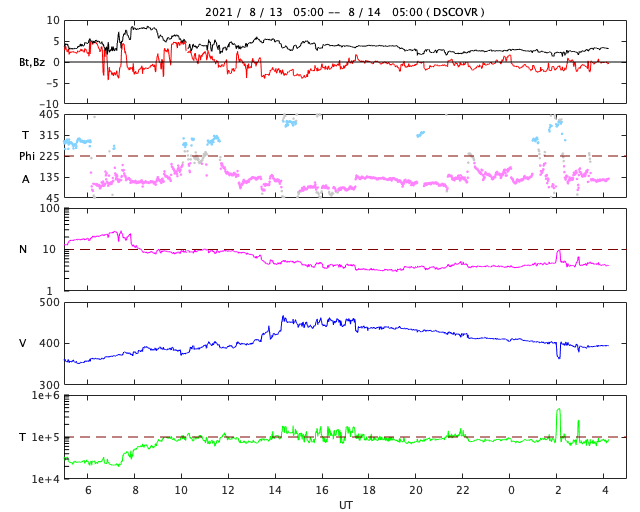The width and height of the screenshot is (640, 512).
Task: Click the Phi axis label
Action: pos(27,156)
